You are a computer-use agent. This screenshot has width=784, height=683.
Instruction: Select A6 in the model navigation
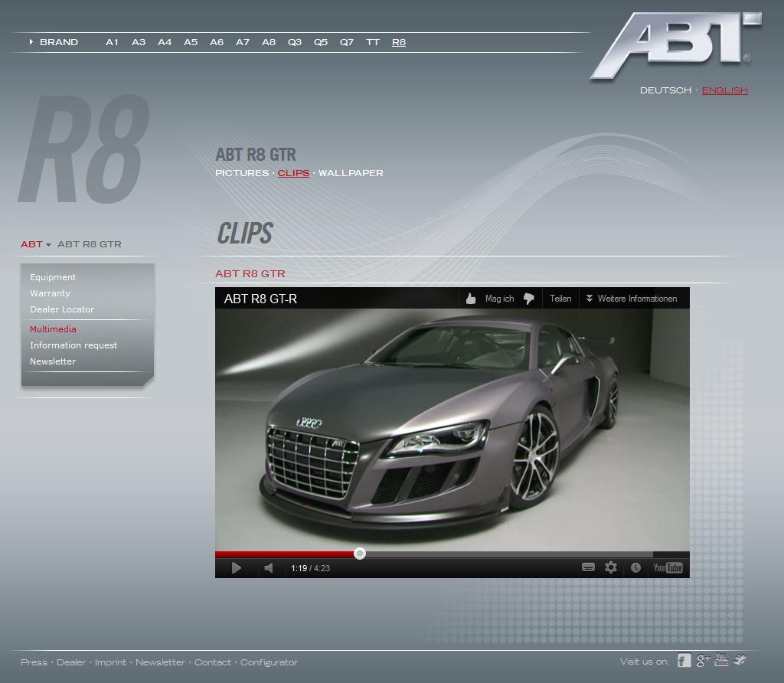(x=217, y=43)
